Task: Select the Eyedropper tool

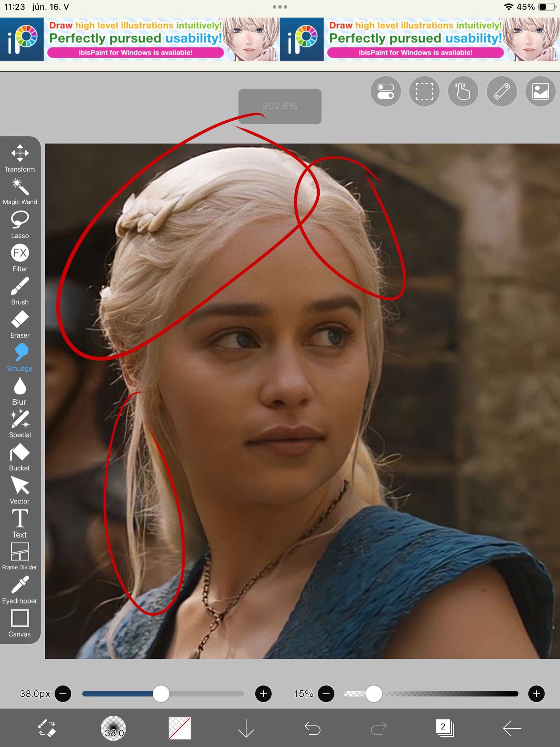Action: 20,590
